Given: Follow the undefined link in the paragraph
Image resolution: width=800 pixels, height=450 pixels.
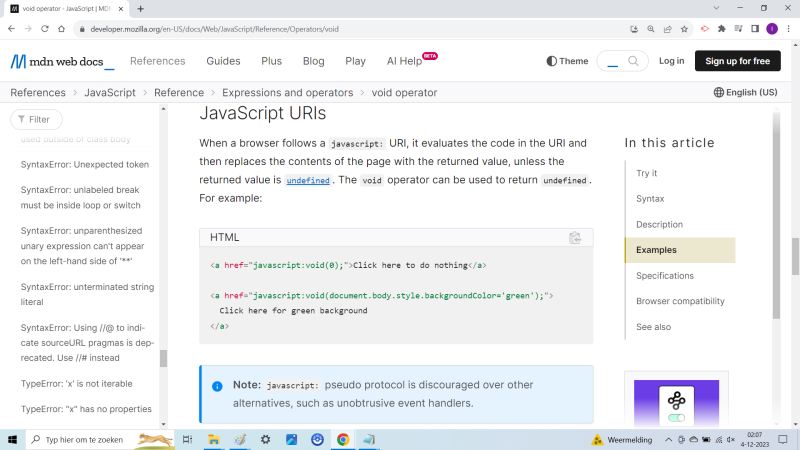Looking at the screenshot, I should click(x=307, y=181).
